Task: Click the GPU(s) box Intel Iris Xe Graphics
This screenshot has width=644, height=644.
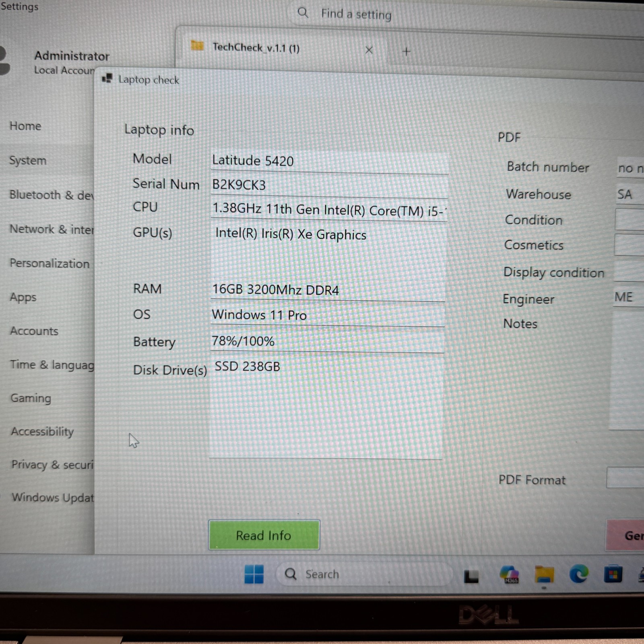Action: point(328,250)
